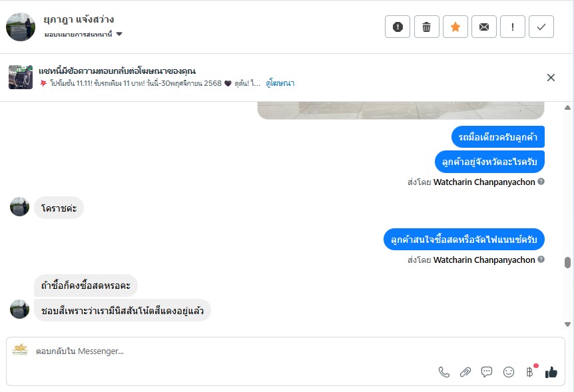Viewport: 574px width, 392px height.
Task: Close the ad reply notification banner
Action: (551, 77)
